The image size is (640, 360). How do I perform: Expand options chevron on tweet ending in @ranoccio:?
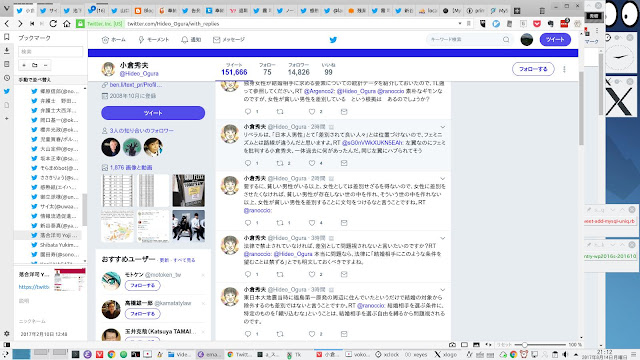point(442,178)
